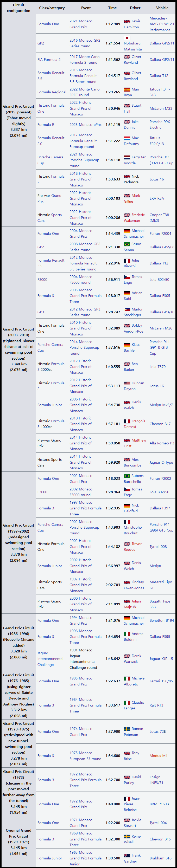This screenshot has width=177, height=868.
Task: Open the Jaguar XJR-15 vehicle link
Action: pos(161,659)
